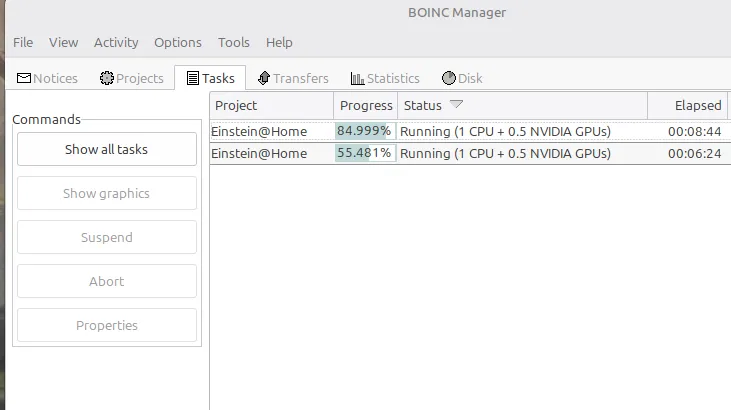Sort by the Project column header

272,105
